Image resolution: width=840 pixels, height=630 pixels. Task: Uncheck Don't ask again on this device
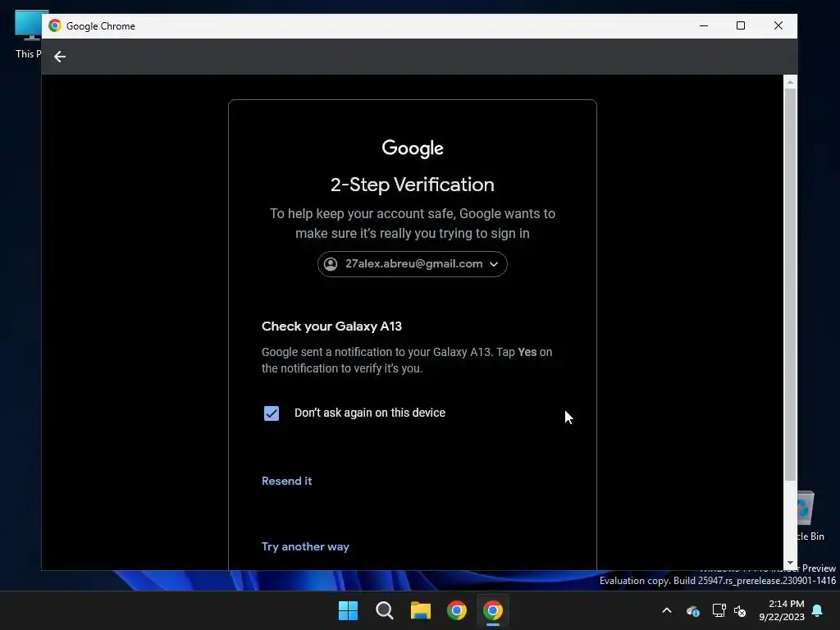pos(272,413)
